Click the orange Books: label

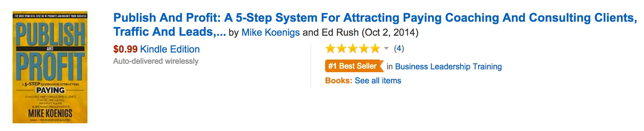click(x=338, y=81)
